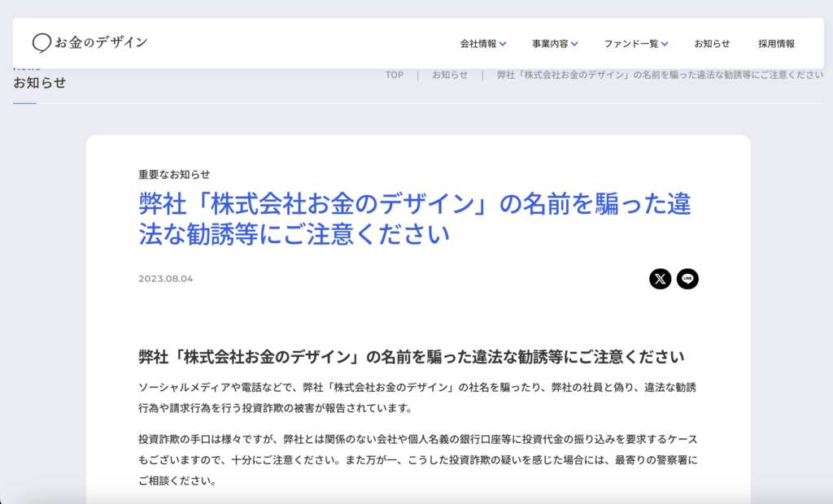Click the お金のデザイン logo
The image size is (833, 504).
[x=89, y=43]
